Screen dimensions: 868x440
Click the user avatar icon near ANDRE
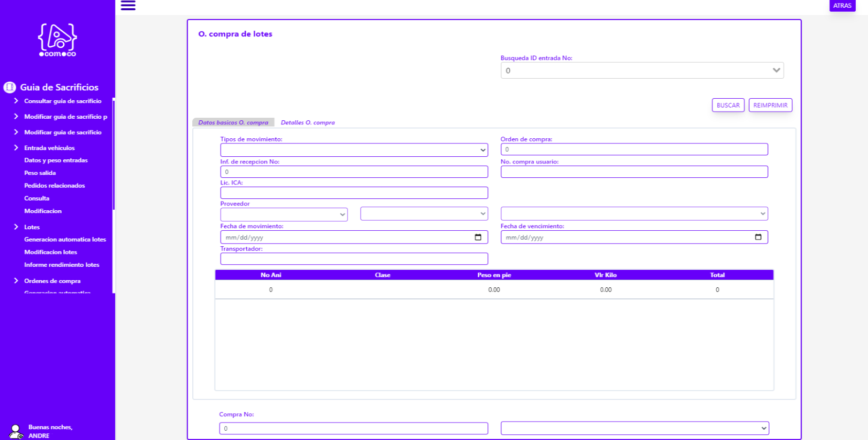tap(15, 431)
